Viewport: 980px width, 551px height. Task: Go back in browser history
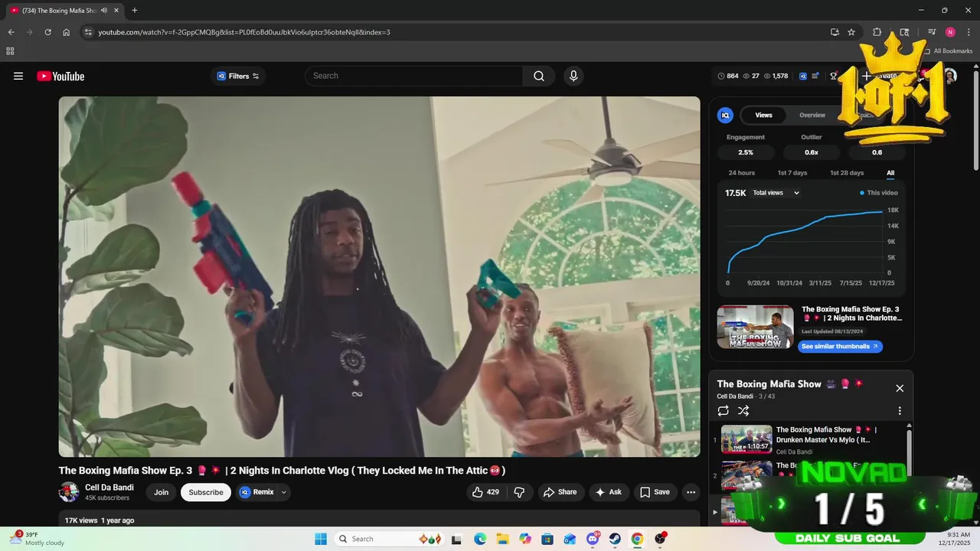[x=11, y=32]
